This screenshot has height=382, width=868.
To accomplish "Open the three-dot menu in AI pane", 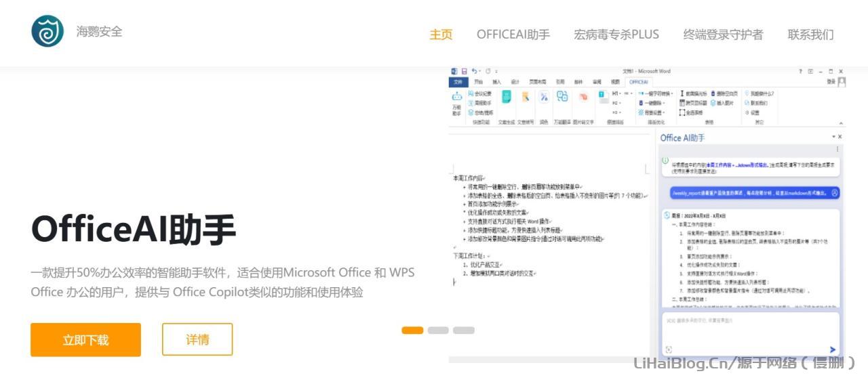I will pyautogui.click(x=837, y=149).
